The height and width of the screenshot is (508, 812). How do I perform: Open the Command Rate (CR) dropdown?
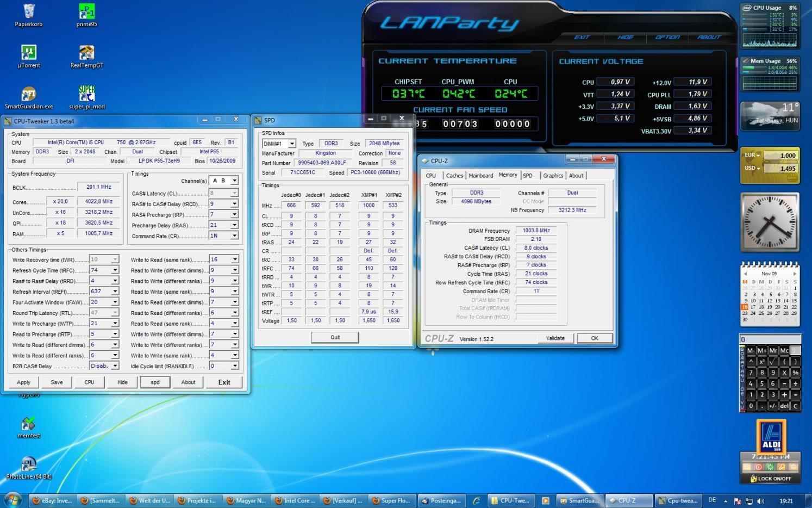pos(235,236)
